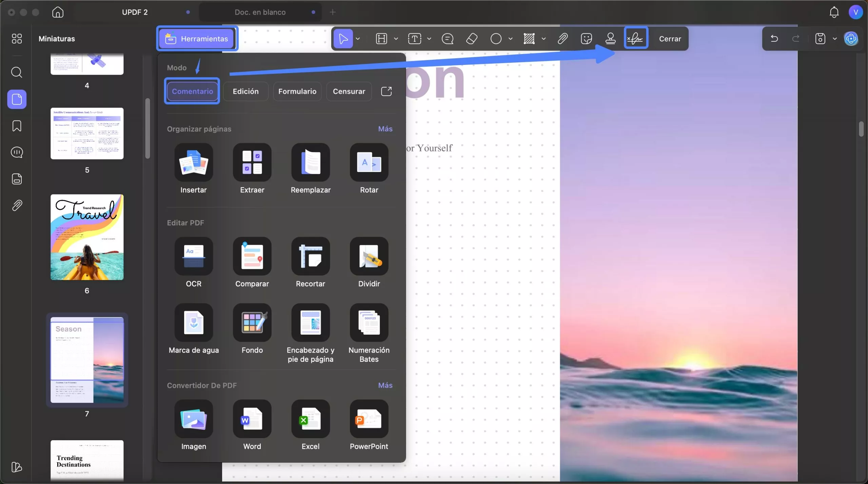The height and width of the screenshot is (484, 868).
Task: Expand the save options dropdown arrow
Action: point(835,39)
